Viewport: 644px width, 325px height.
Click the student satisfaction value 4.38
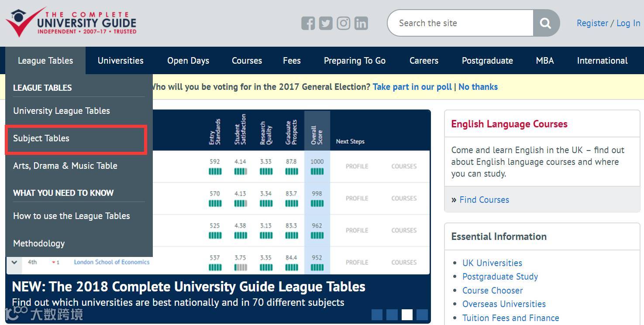[x=240, y=226]
